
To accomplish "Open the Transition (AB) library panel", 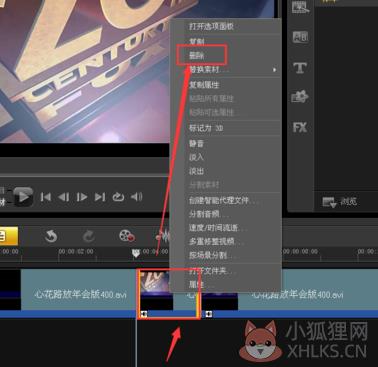I will pyautogui.click(x=300, y=37).
